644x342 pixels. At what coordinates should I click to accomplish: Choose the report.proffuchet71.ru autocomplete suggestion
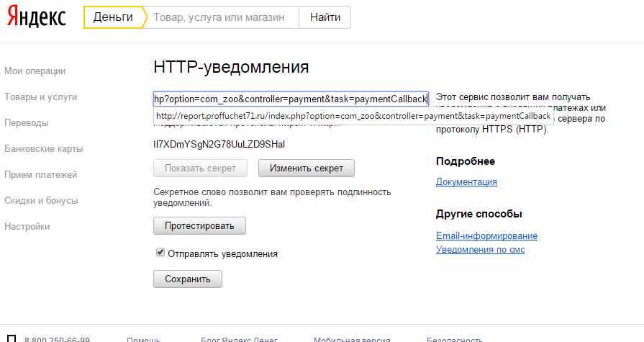(353, 116)
